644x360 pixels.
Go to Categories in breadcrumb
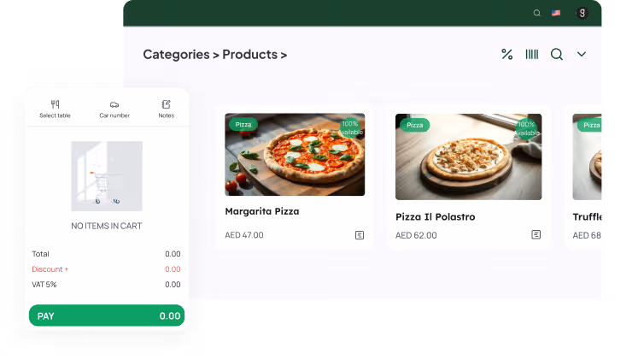pos(176,55)
